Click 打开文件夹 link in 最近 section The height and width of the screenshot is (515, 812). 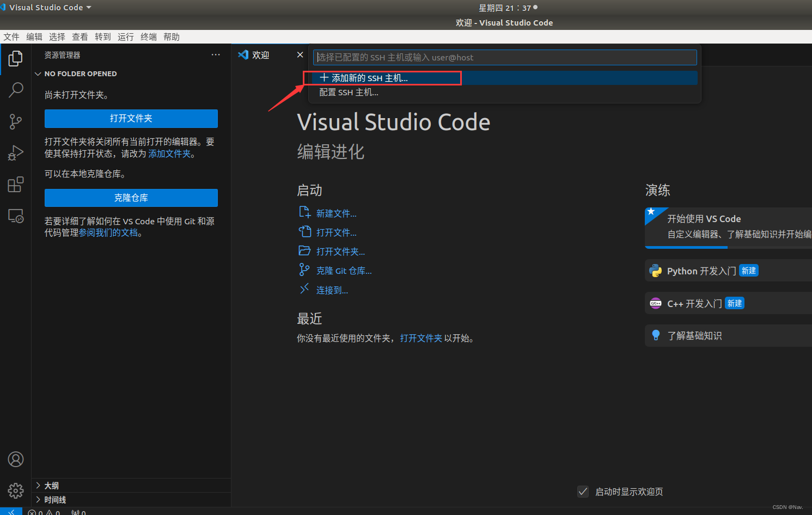[421, 338]
